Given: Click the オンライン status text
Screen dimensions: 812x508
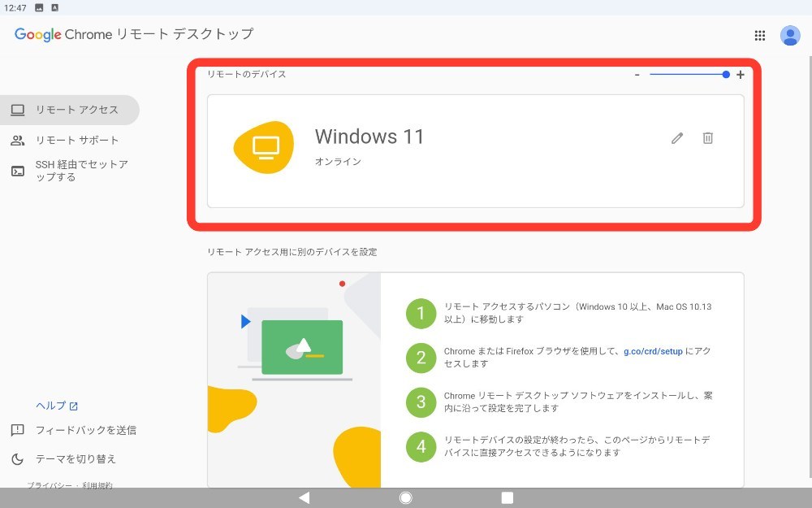Looking at the screenshot, I should (x=338, y=162).
